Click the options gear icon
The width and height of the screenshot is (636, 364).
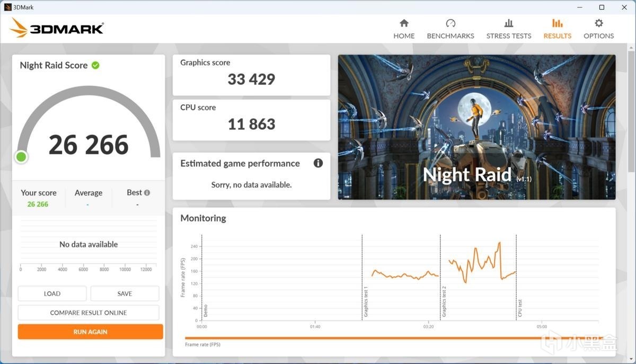(599, 23)
